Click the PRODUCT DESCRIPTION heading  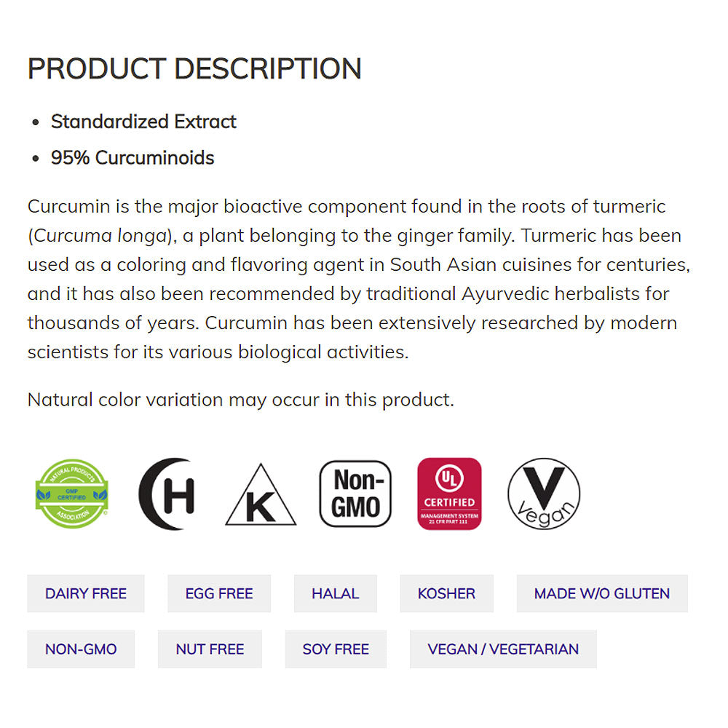194,68
